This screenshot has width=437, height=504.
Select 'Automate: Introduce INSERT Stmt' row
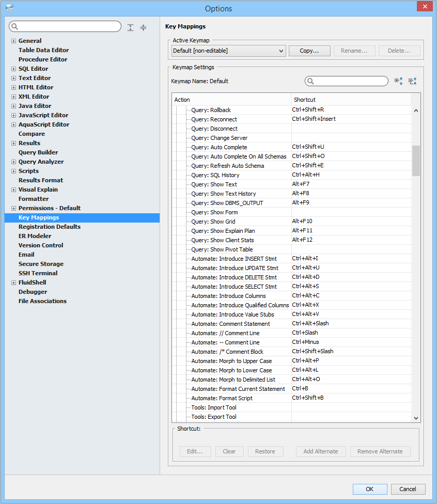(292, 259)
